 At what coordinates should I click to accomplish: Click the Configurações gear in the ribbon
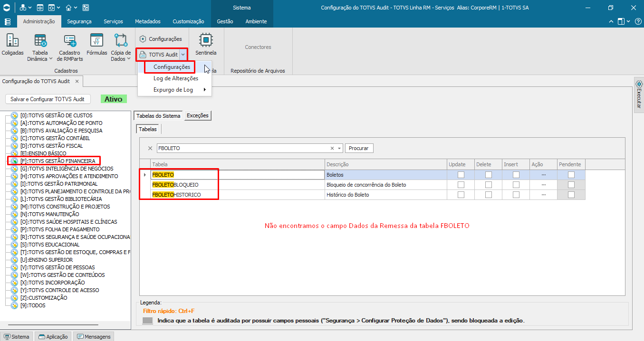pyautogui.click(x=143, y=39)
